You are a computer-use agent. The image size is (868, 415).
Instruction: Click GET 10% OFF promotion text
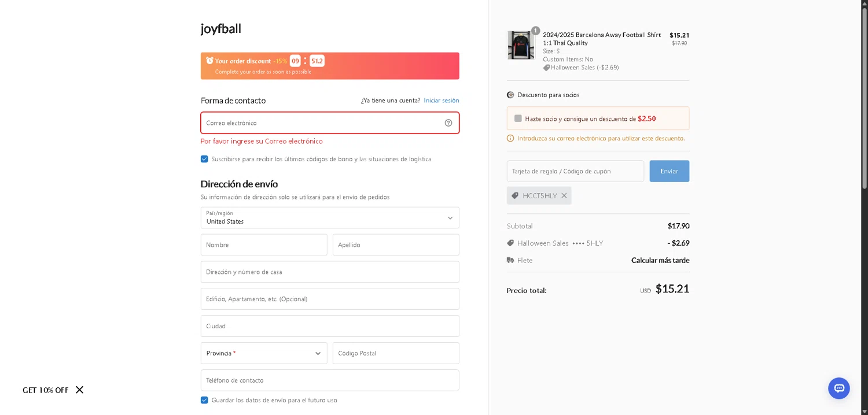click(x=46, y=390)
